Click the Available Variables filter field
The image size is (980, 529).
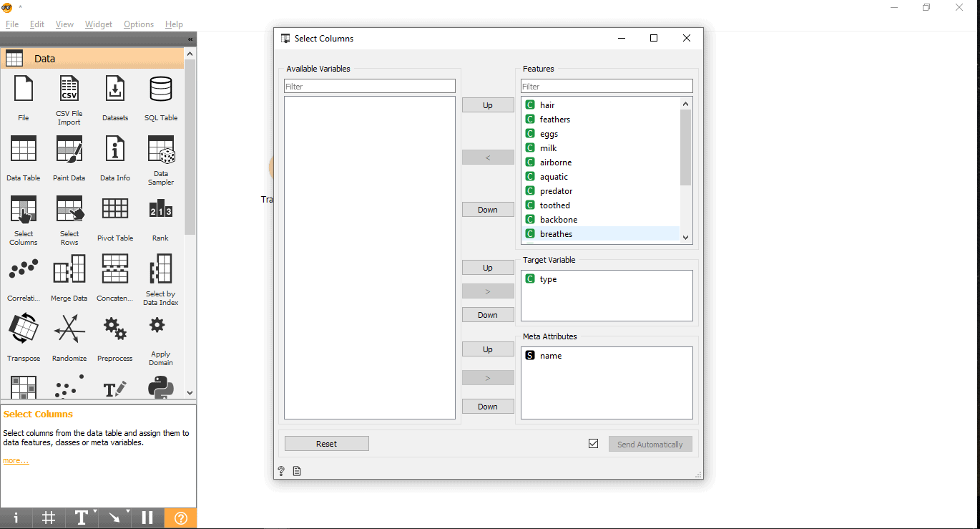click(369, 87)
